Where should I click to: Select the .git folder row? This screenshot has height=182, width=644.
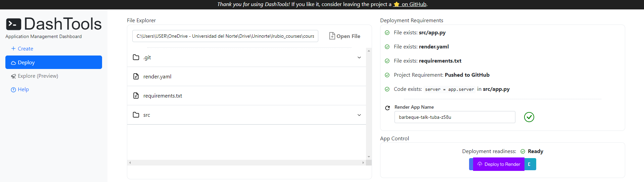click(x=246, y=57)
